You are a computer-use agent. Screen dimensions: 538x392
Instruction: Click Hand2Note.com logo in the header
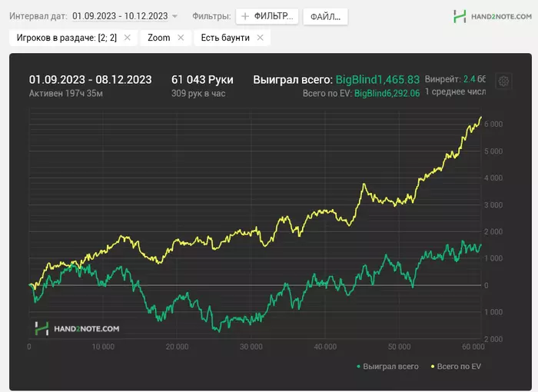(492, 16)
